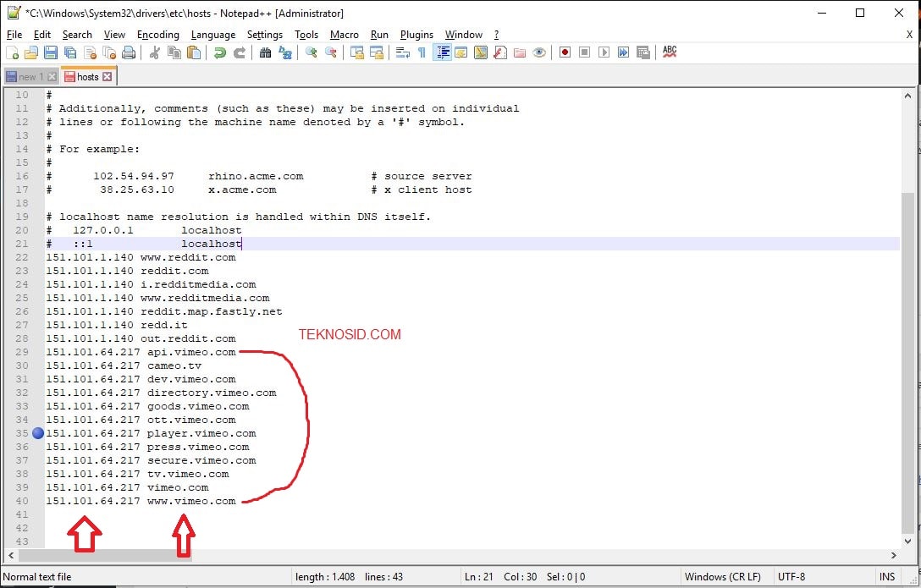This screenshot has width=921, height=588.
Task: Open the File menu
Action: pos(14,35)
